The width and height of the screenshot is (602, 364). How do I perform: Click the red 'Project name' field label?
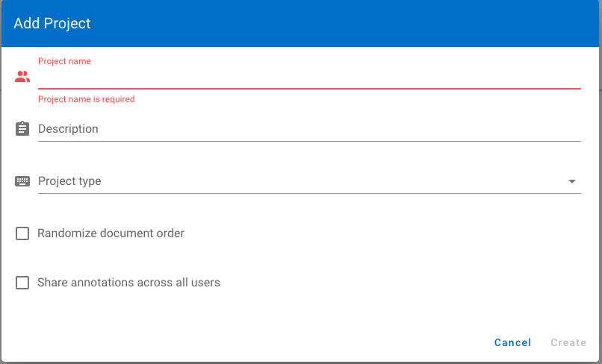[x=64, y=61]
